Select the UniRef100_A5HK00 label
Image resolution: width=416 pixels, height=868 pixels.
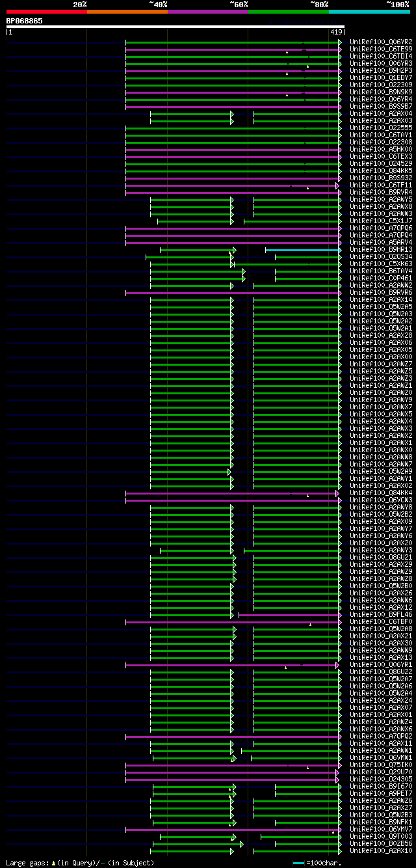(x=381, y=150)
